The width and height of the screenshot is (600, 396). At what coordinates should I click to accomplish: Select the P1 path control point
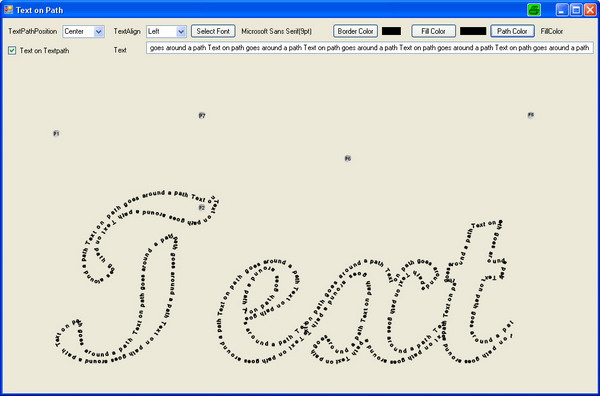[56, 134]
